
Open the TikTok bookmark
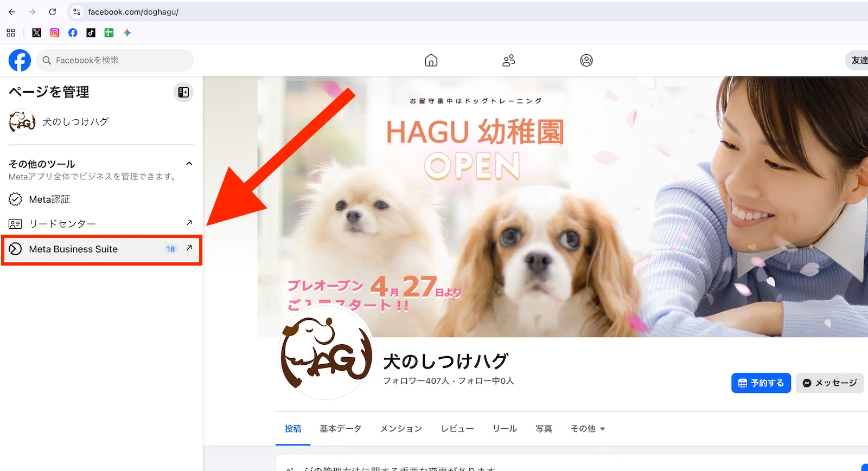coord(91,33)
